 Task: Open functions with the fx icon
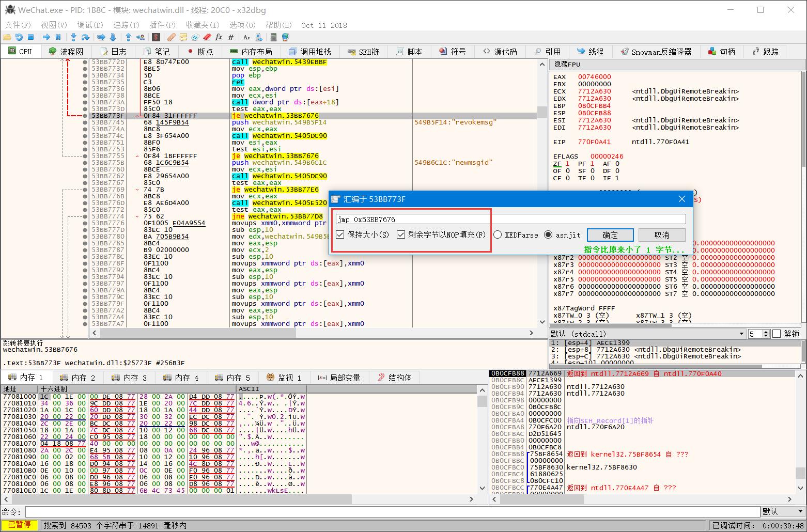219,37
